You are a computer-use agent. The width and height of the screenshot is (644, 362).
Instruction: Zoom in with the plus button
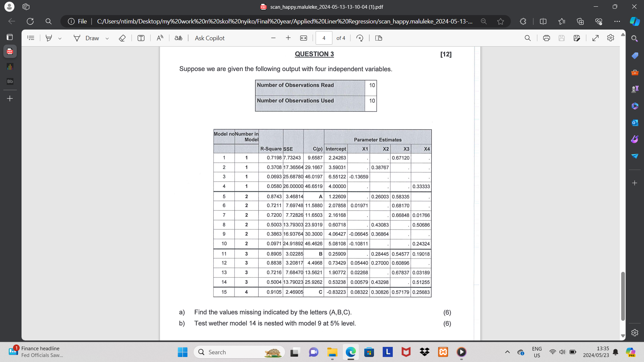point(288,38)
